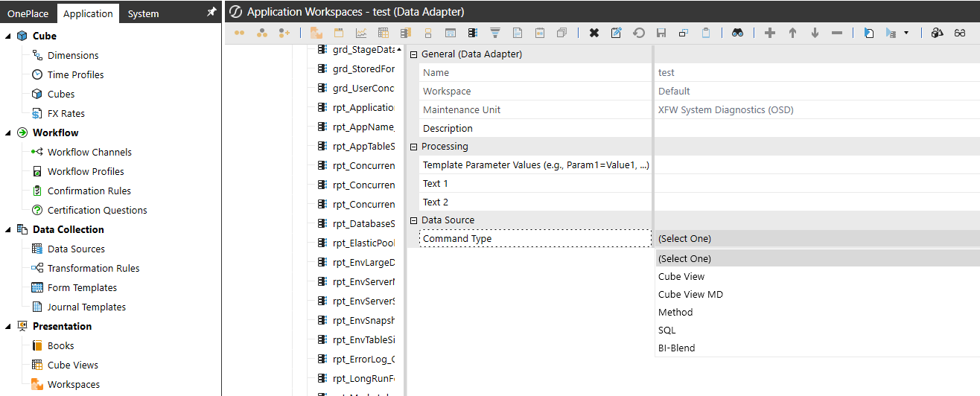Image resolution: width=980 pixels, height=396 pixels.
Task: Click the Description property input field
Action: (815, 128)
